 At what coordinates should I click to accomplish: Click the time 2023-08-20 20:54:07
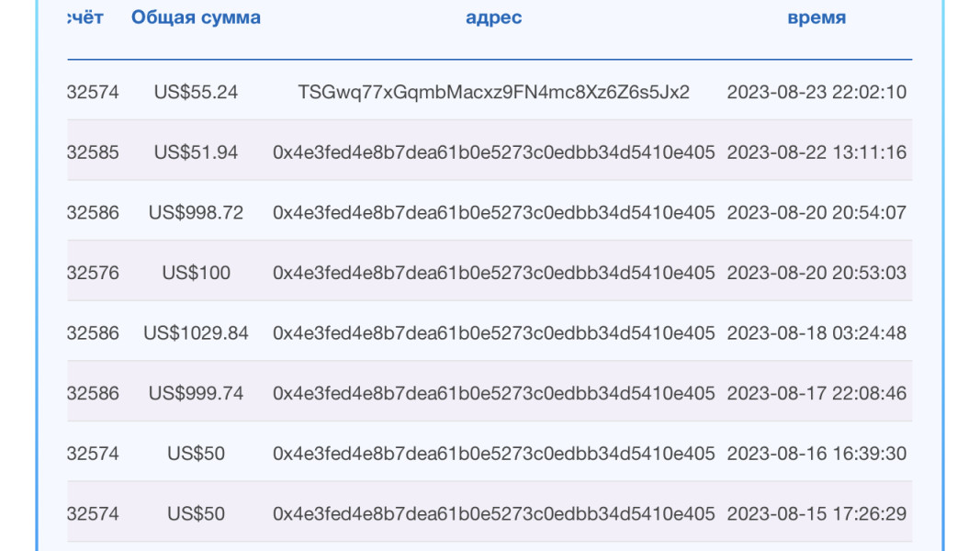coord(817,213)
